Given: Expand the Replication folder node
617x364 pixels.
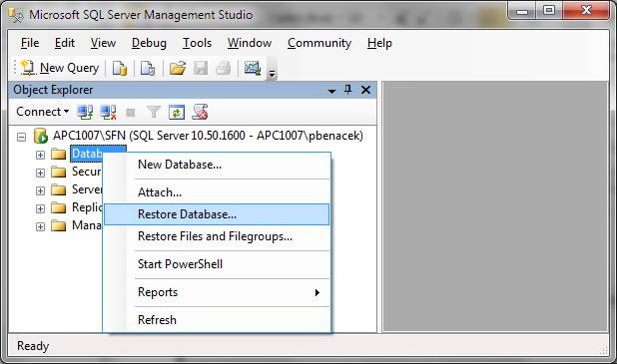Looking at the screenshot, I should pyautogui.click(x=40, y=208).
